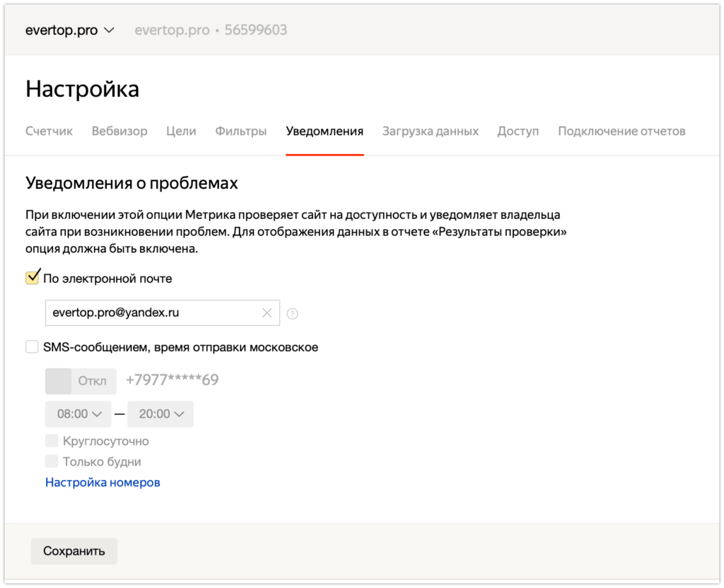The height and width of the screenshot is (588, 724).
Task: Tick the Круглосуточно checkbox
Action: pos(52,441)
